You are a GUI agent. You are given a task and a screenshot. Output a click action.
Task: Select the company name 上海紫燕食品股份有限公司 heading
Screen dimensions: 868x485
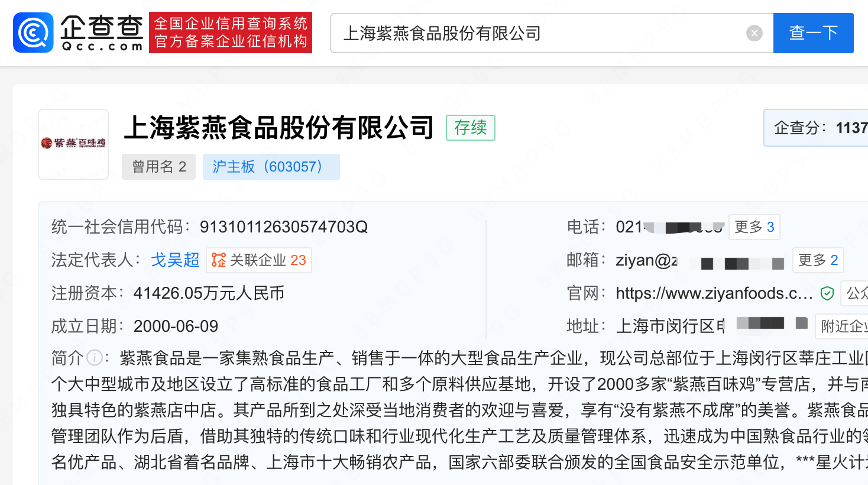[278, 127]
